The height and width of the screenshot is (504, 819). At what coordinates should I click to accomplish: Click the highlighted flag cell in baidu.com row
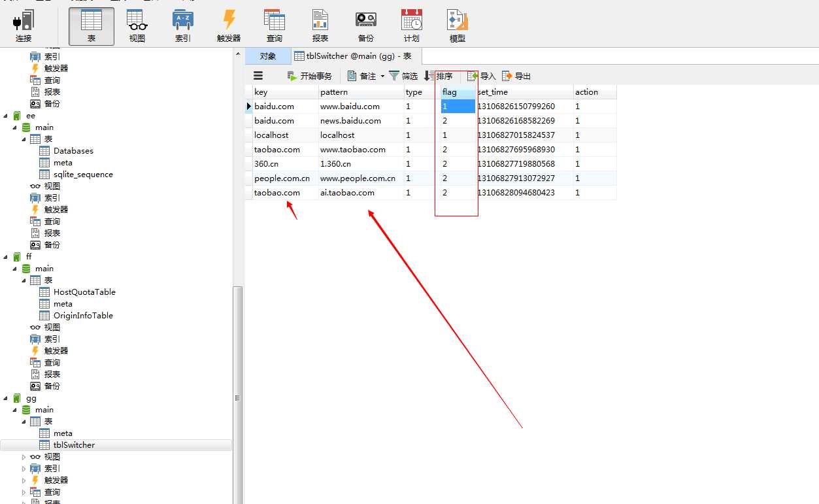[x=458, y=107]
